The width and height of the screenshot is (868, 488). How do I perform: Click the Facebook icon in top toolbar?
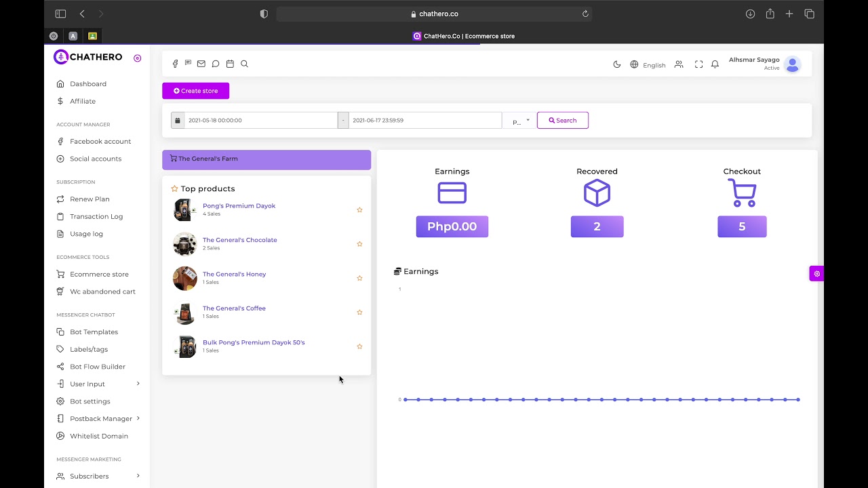[x=175, y=64]
